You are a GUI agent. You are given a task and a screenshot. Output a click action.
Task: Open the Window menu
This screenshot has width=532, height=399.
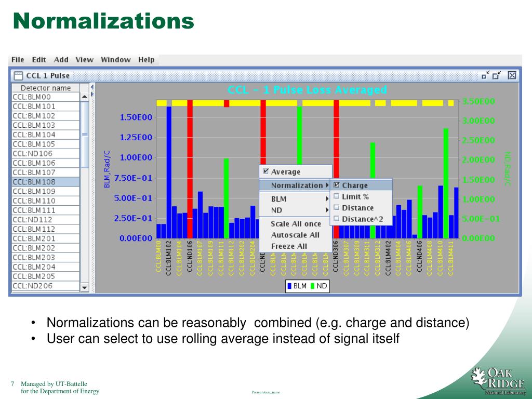pyautogui.click(x=116, y=60)
